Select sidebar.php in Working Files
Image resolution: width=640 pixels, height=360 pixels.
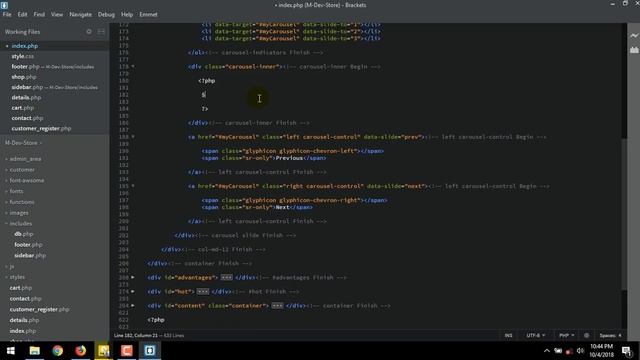click(55, 87)
